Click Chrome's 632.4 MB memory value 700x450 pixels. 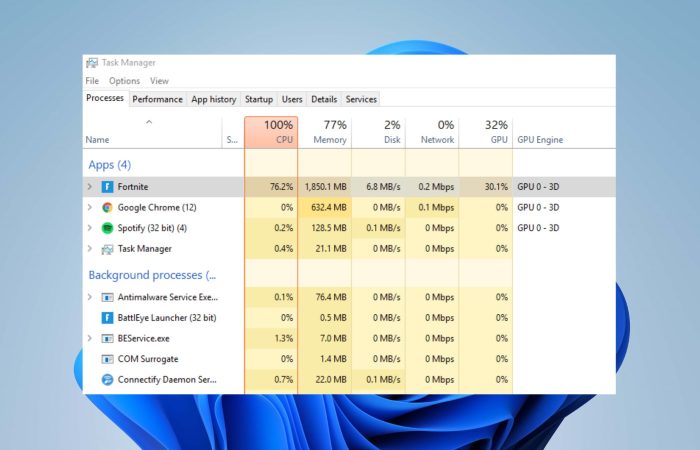(329, 208)
